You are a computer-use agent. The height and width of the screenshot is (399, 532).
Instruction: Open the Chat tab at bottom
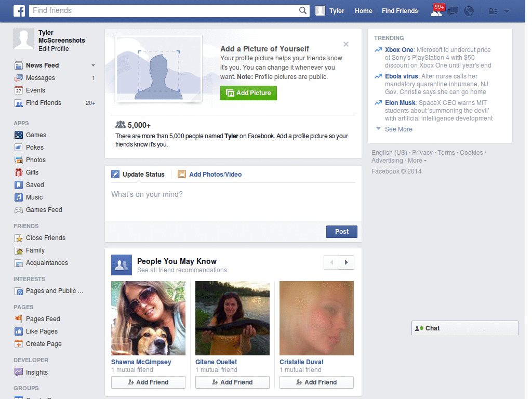pyautogui.click(x=465, y=328)
